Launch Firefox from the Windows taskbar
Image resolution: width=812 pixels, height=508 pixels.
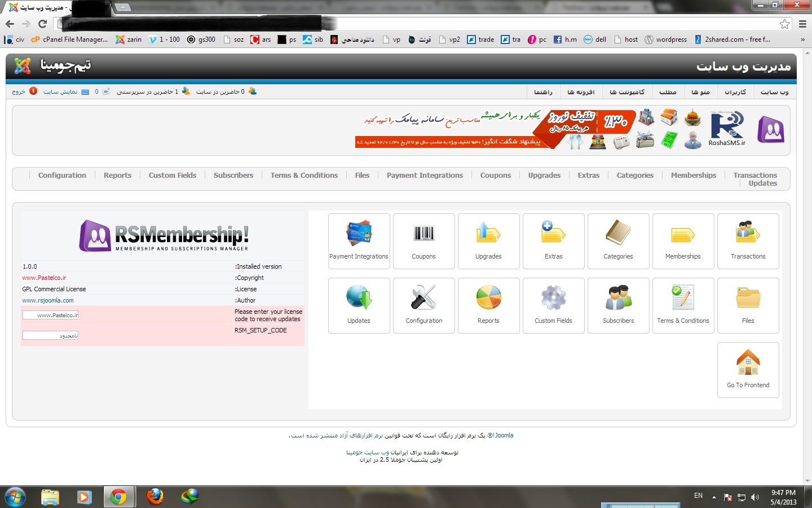155,497
